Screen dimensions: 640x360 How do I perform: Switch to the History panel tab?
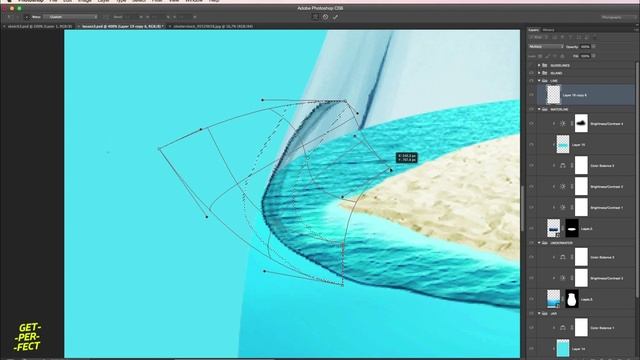click(x=548, y=30)
